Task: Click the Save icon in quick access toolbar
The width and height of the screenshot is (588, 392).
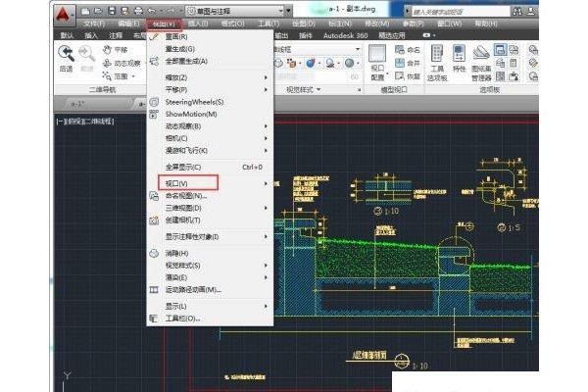Action: (112, 11)
